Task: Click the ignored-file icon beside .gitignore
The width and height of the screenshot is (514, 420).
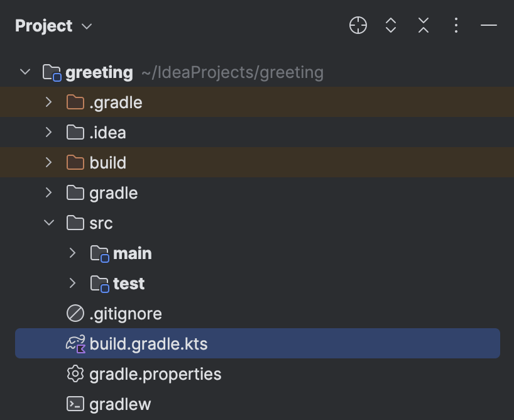Action: (75, 313)
